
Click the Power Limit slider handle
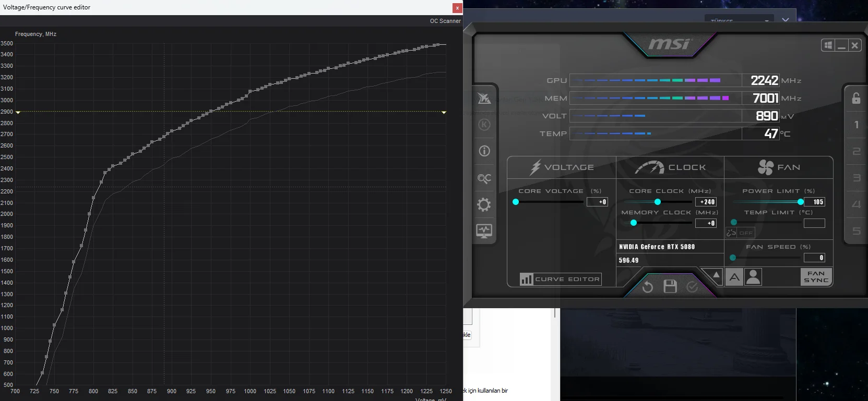click(801, 202)
